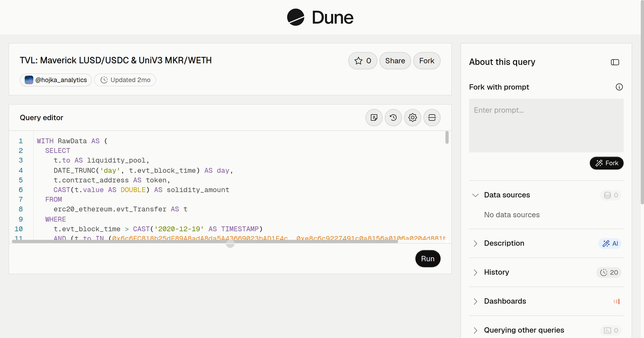This screenshot has width=644, height=338.
Task: Click the black Fork with AI button
Action: click(x=606, y=163)
